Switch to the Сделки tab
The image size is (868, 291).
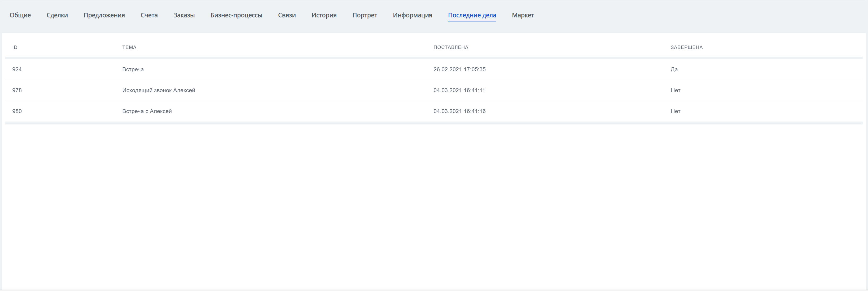[57, 15]
